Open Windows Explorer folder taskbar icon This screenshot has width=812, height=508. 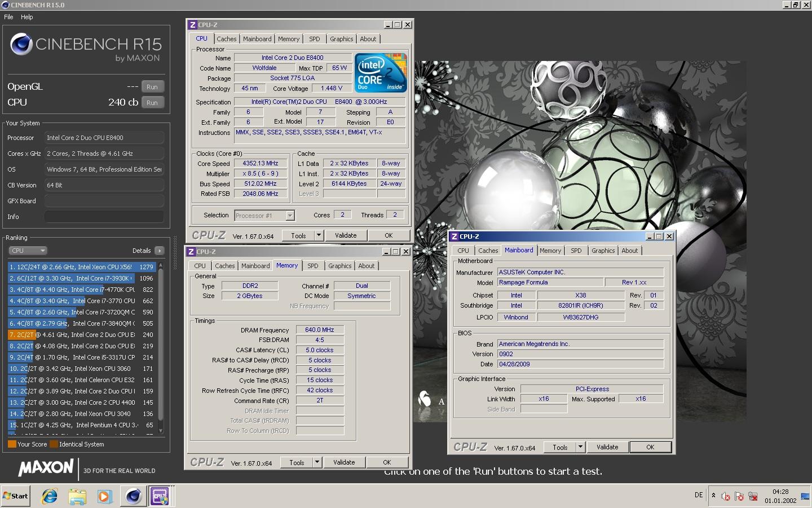(x=77, y=496)
